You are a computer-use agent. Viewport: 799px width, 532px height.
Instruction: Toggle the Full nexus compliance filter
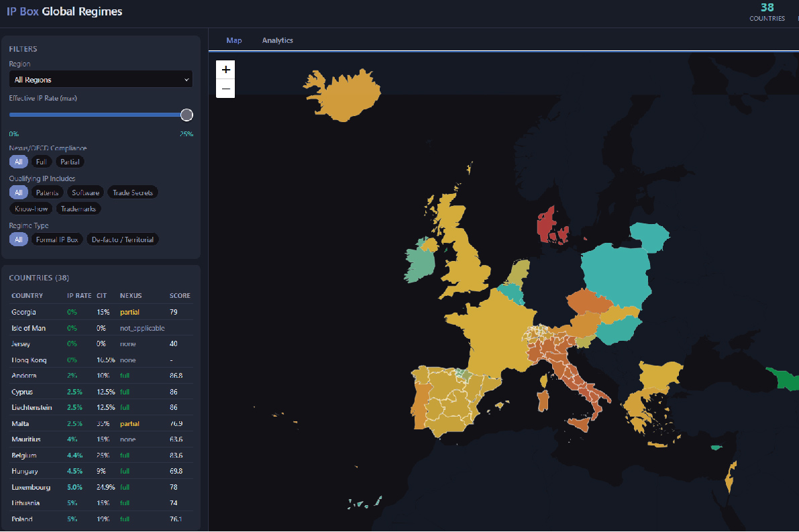point(41,162)
